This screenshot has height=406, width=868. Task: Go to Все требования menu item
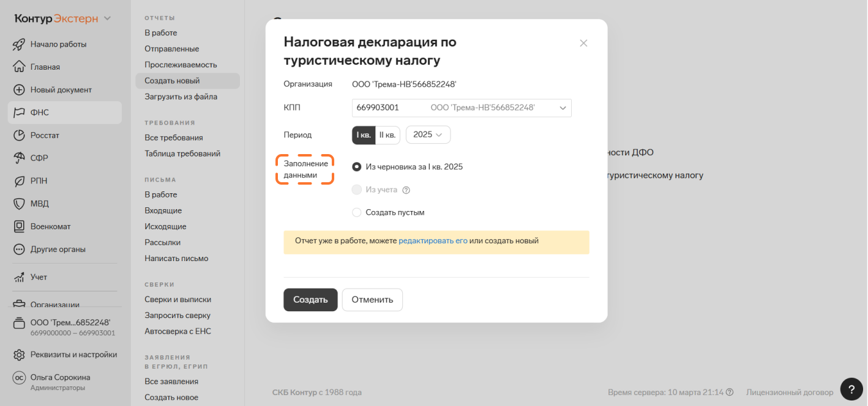174,138
